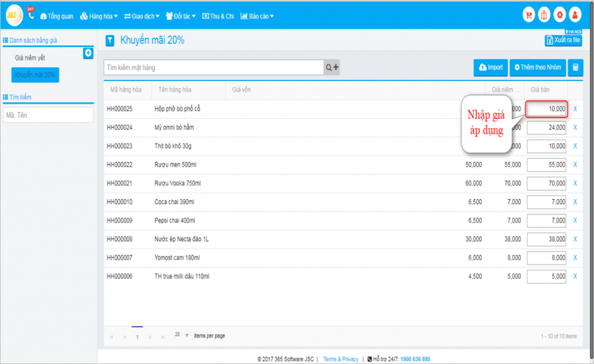Click item code HH000021
The image size is (594, 364).
point(119,183)
